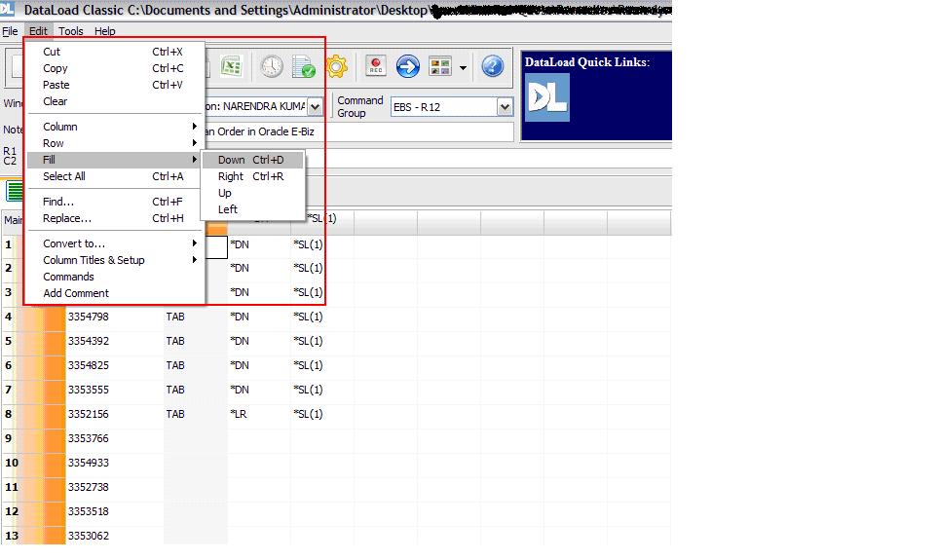
Task: Open the Command Group EBS - R12 dropdown
Action: pos(505,107)
